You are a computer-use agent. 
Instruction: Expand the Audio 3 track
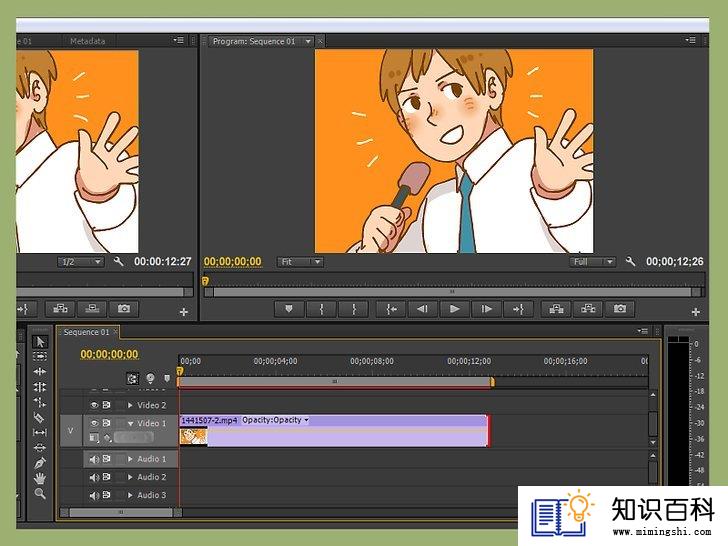tap(130, 495)
